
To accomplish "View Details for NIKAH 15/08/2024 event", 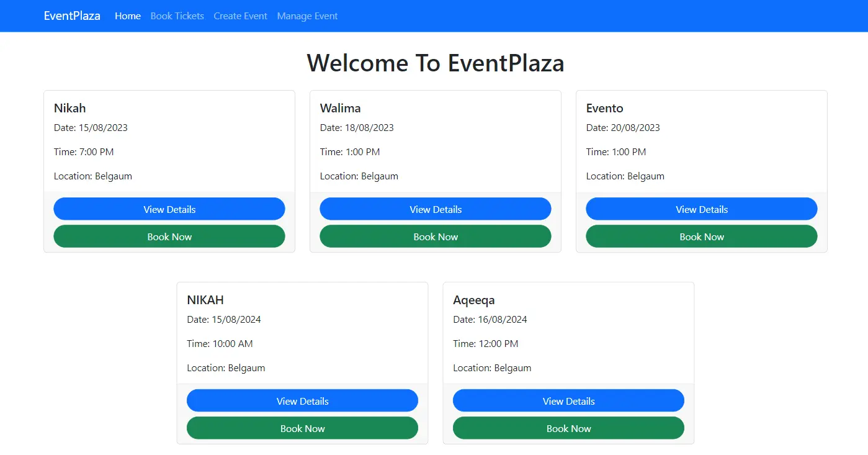I will coord(302,401).
